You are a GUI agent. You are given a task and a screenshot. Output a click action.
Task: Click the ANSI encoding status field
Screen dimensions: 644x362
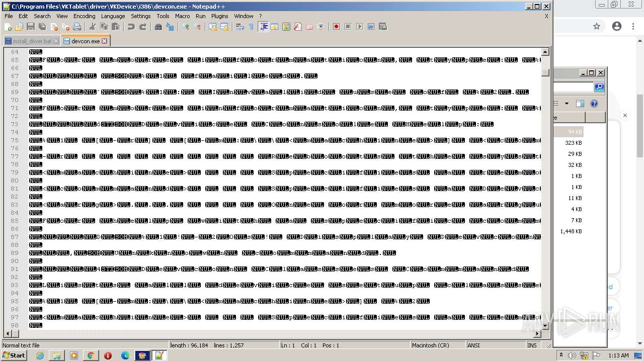coord(496,345)
